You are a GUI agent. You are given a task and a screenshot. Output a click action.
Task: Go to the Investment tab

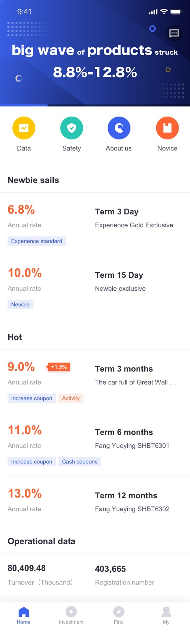(71, 616)
